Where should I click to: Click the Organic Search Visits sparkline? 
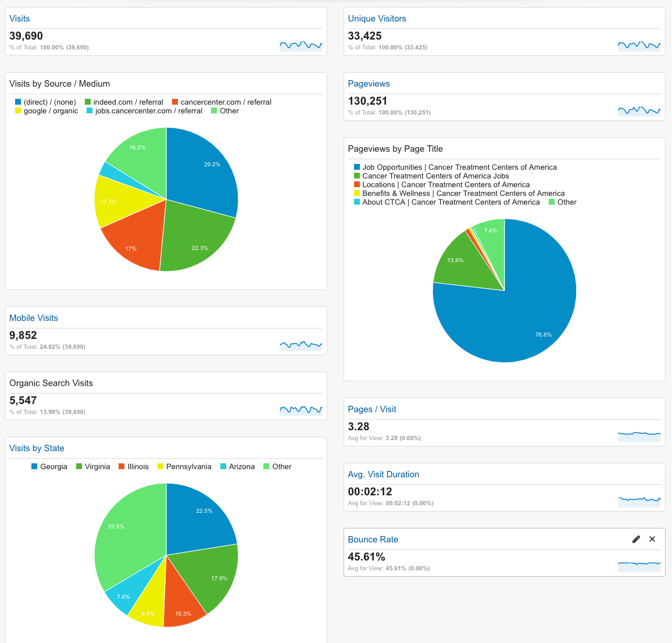pos(301,410)
